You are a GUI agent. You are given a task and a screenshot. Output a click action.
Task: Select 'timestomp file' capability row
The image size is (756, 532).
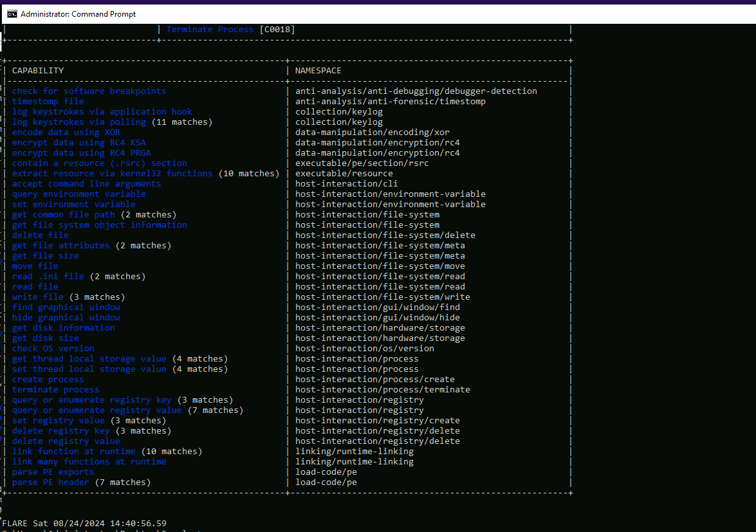(x=48, y=101)
